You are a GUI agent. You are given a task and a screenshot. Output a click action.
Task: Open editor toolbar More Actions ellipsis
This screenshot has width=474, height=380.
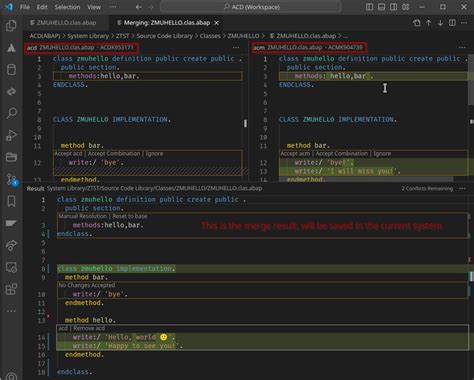coord(464,23)
